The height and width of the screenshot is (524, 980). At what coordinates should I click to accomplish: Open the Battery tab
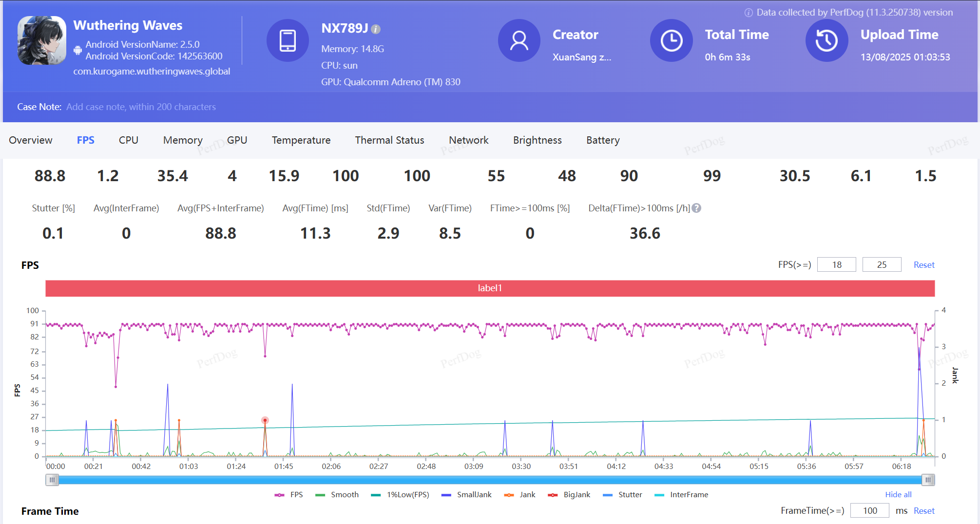click(603, 140)
